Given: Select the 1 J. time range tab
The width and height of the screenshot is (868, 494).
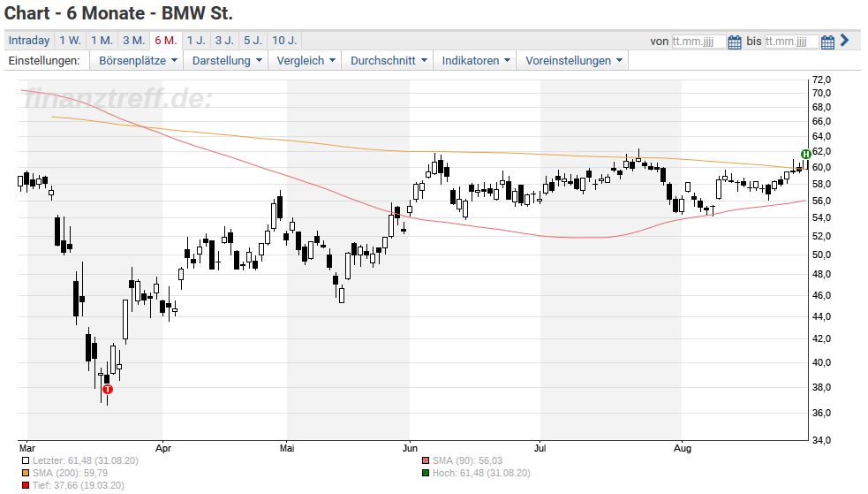Looking at the screenshot, I should pyautogui.click(x=196, y=41).
